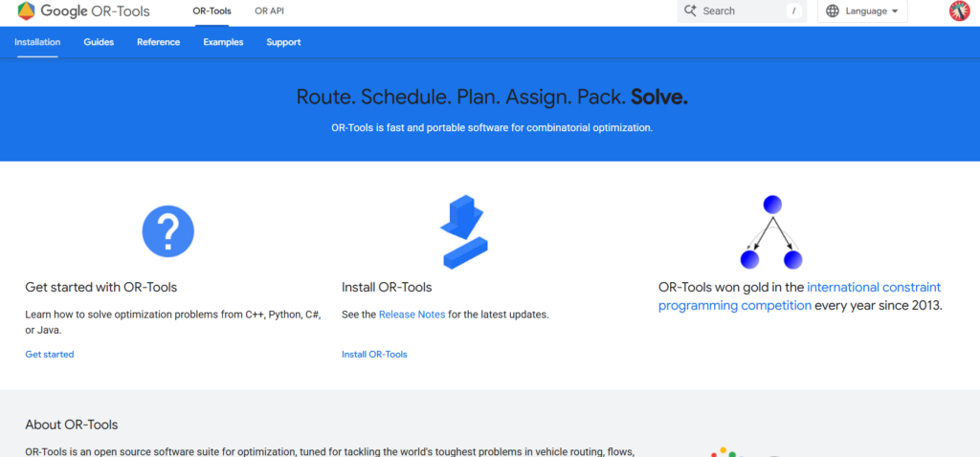Focus the Search input field

coord(742,11)
